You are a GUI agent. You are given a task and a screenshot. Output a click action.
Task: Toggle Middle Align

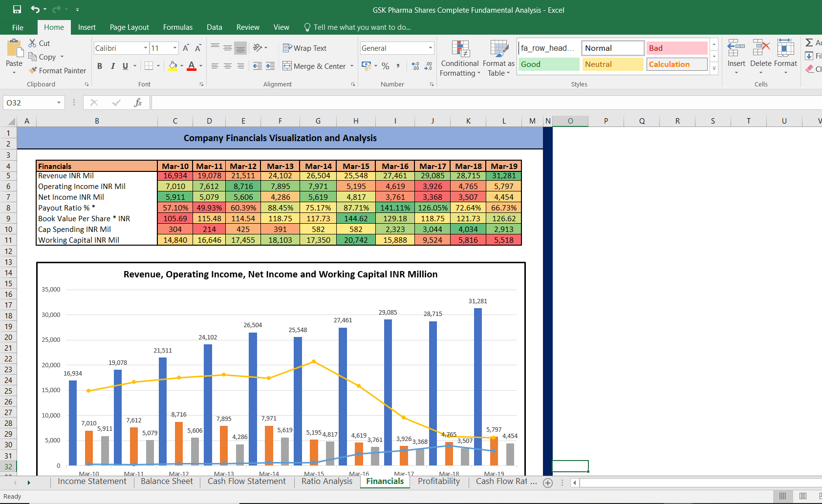(228, 48)
